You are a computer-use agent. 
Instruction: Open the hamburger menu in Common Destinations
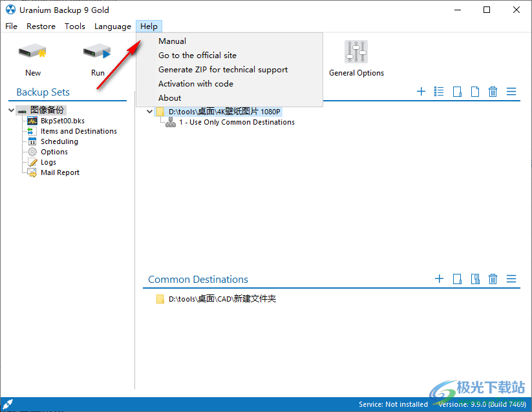coord(511,279)
